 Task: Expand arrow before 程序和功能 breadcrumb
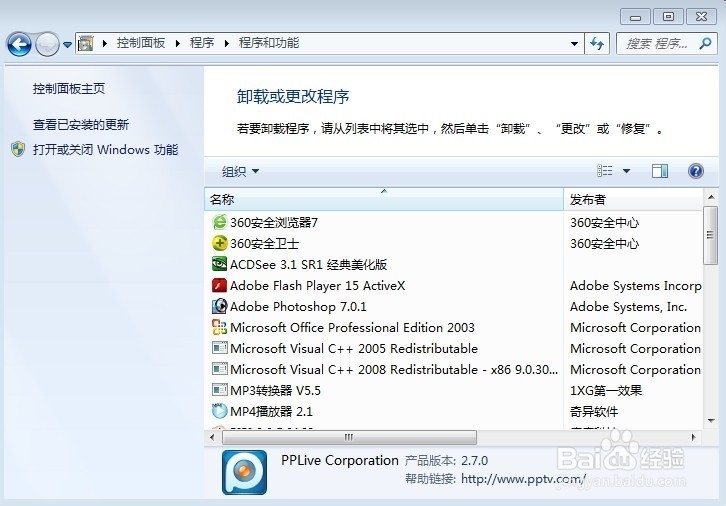227,44
